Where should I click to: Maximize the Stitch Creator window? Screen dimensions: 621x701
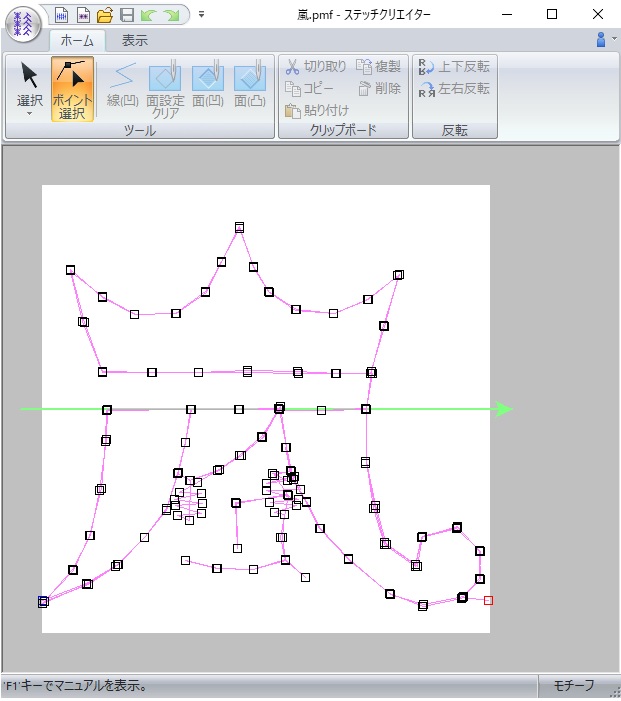click(552, 15)
